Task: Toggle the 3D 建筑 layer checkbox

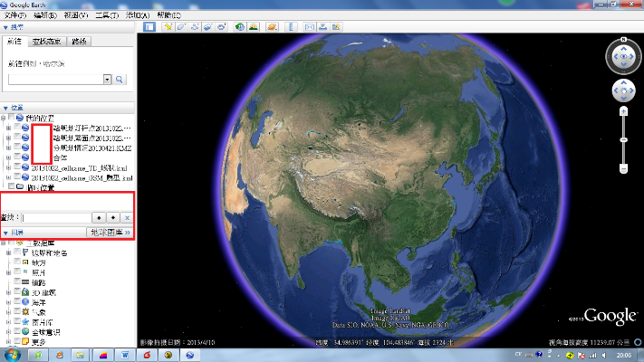Action: coord(17,291)
